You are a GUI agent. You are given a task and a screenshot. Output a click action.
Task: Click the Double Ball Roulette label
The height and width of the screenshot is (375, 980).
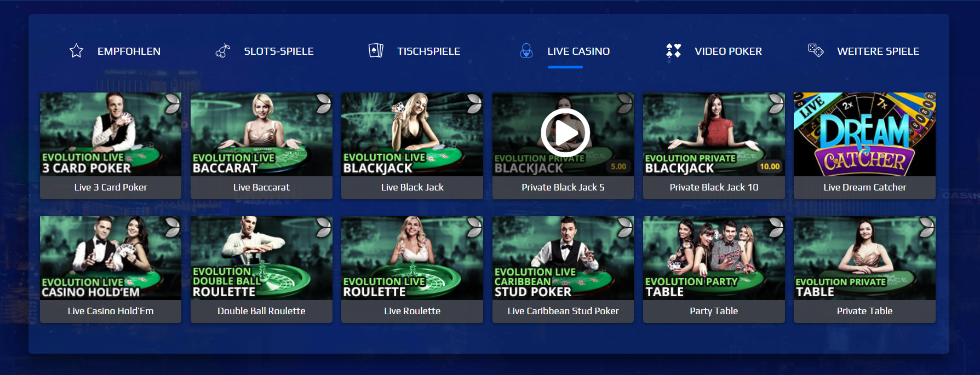click(x=261, y=311)
